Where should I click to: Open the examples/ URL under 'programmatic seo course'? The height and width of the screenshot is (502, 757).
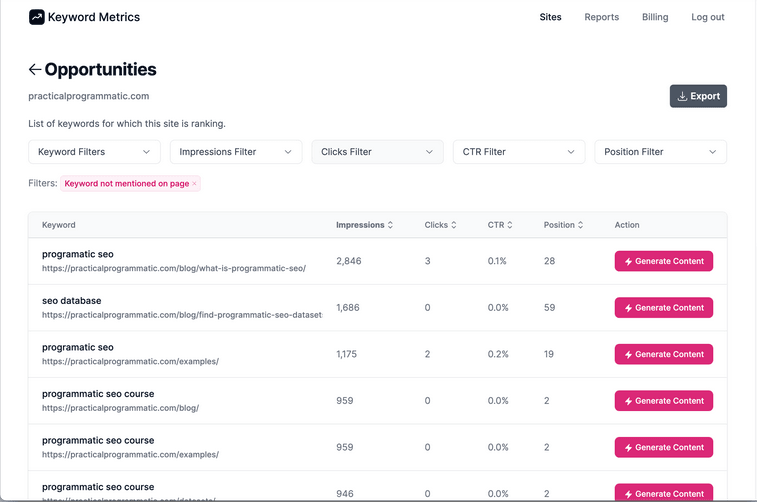130,455
